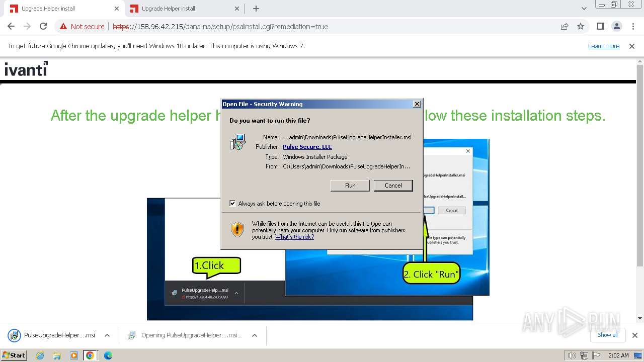Bookmark this page with the star icon
The height and width of the screenshot is (362, 644).
(x=581, y=27)
